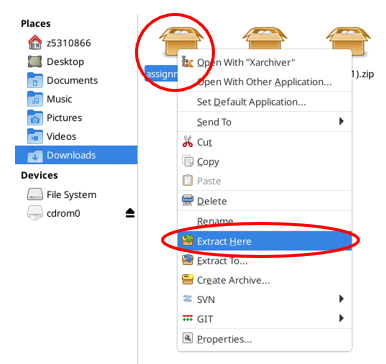Click the Copy menu label
The height and width of the screenshot is (364, 386).
coord(208,162)
